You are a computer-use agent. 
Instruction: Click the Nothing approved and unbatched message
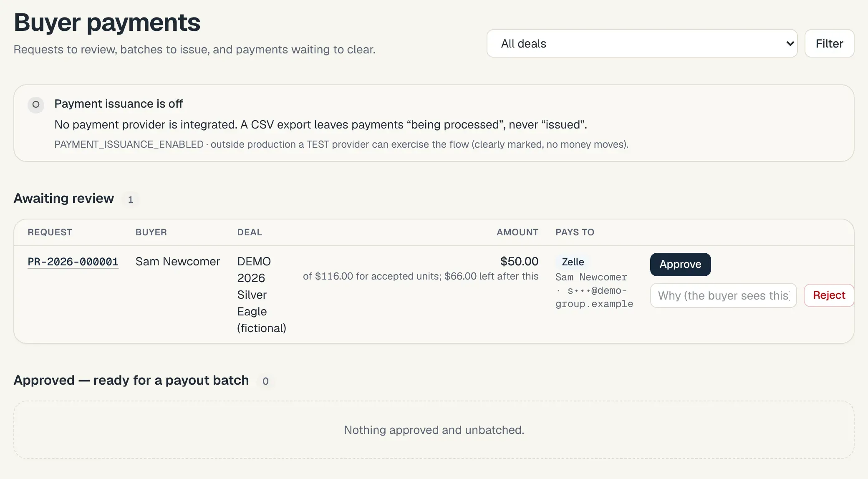[434, 430]
